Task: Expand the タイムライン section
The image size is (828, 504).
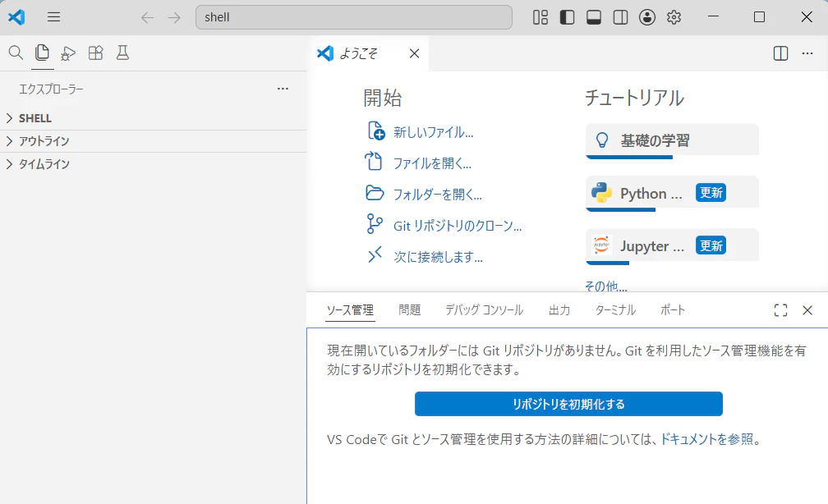Action: (153, 164)
